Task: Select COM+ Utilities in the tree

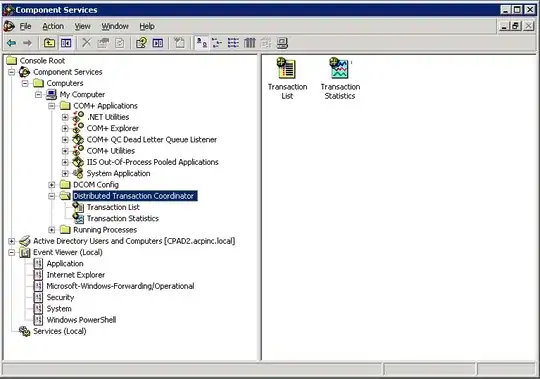Action: [x=111, y=151]
